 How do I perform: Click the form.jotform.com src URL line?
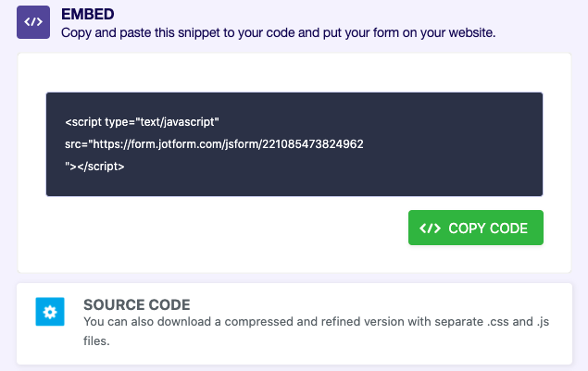click(x=214, y=144)
